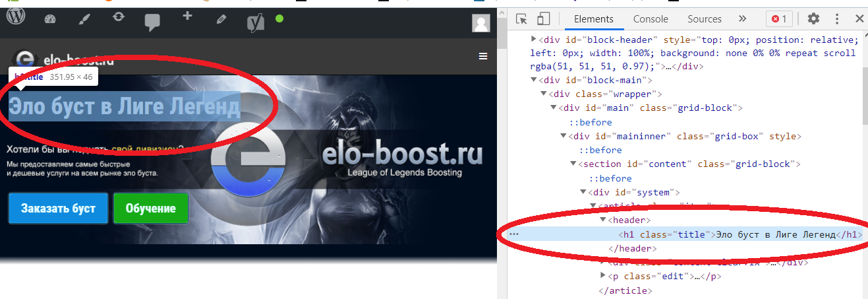Click the green Yoast status dot

point(279,18)
